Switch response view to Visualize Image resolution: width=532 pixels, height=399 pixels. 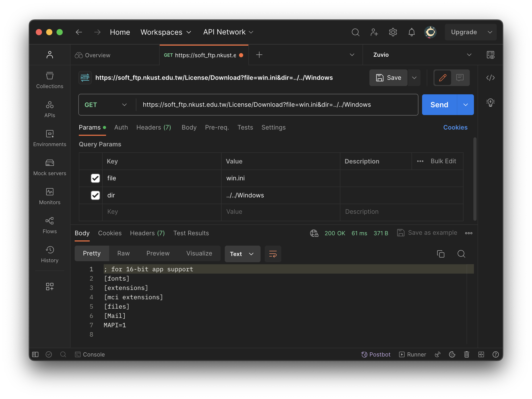point(199,253)
